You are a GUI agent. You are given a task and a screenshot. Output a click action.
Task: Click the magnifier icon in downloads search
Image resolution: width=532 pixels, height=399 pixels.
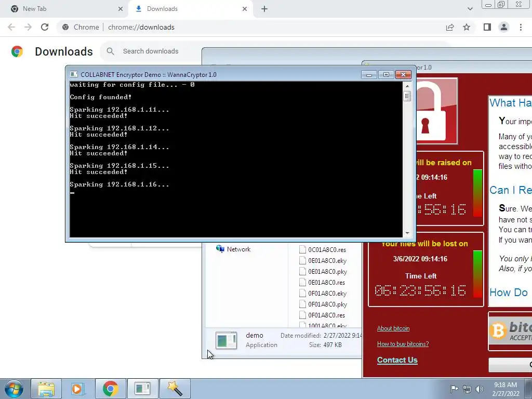110,51
